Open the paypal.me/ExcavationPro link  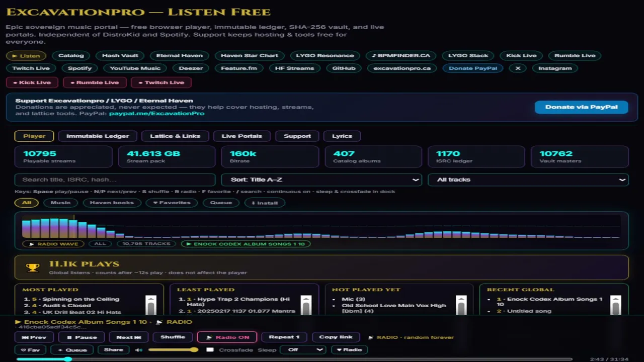[x=156, y=114]
